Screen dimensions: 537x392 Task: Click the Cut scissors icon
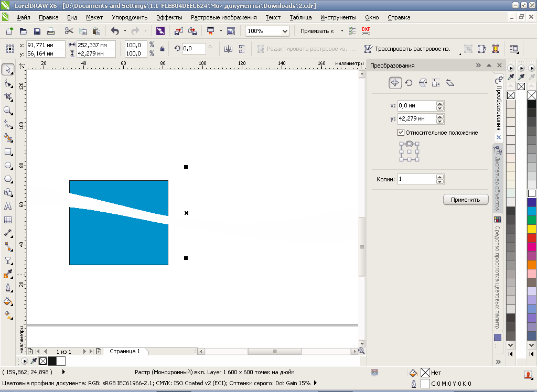pyautogui.click(x=69, y=31)
